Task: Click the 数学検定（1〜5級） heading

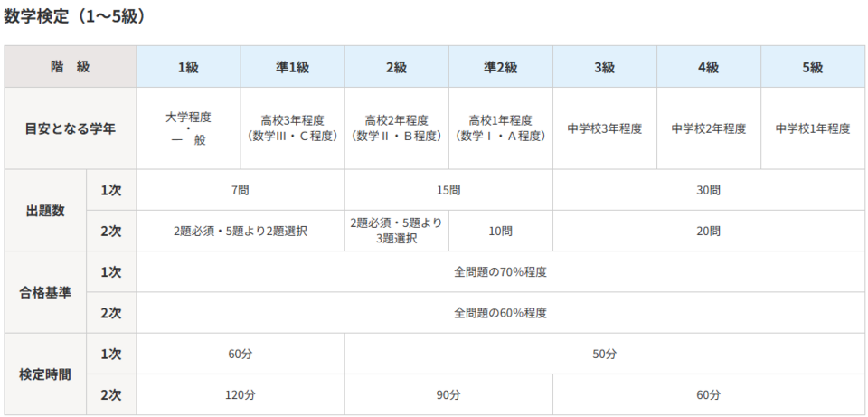Action: click(75, 16)
